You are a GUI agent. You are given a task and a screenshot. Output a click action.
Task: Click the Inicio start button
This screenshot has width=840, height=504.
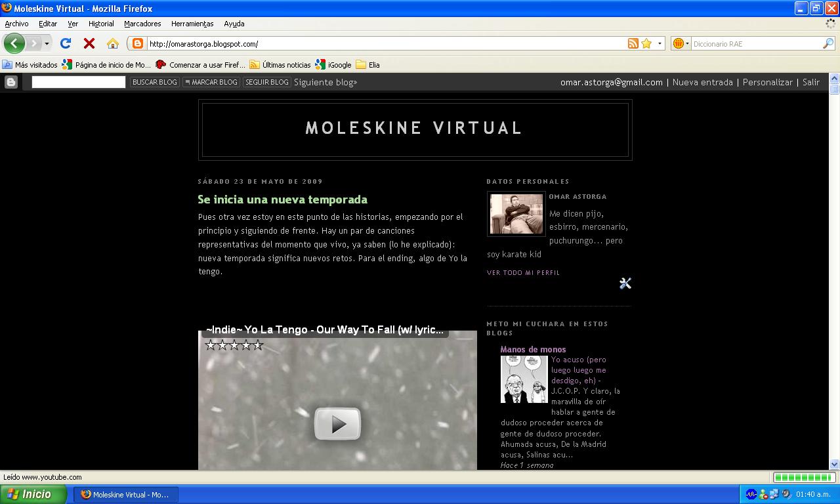(x=33, y=494)
